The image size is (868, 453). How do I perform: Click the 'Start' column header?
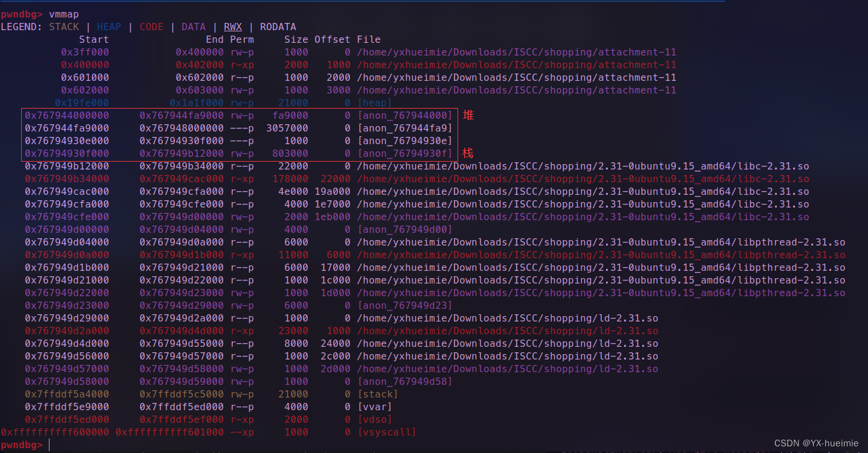(x=94, y=39)
